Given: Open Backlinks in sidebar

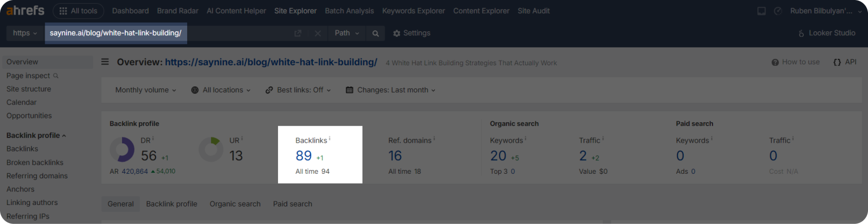Looking at the screenshot, I should coord(22,149).
